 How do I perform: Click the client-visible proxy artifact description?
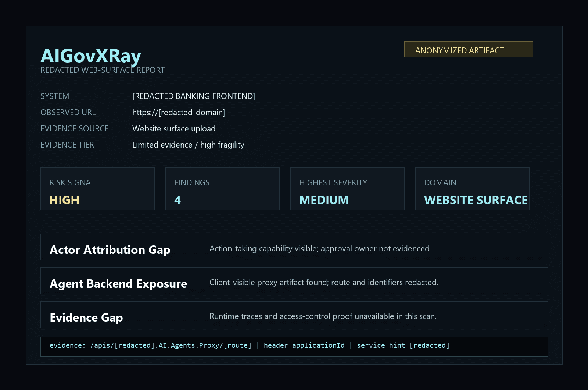coord(324,282)
